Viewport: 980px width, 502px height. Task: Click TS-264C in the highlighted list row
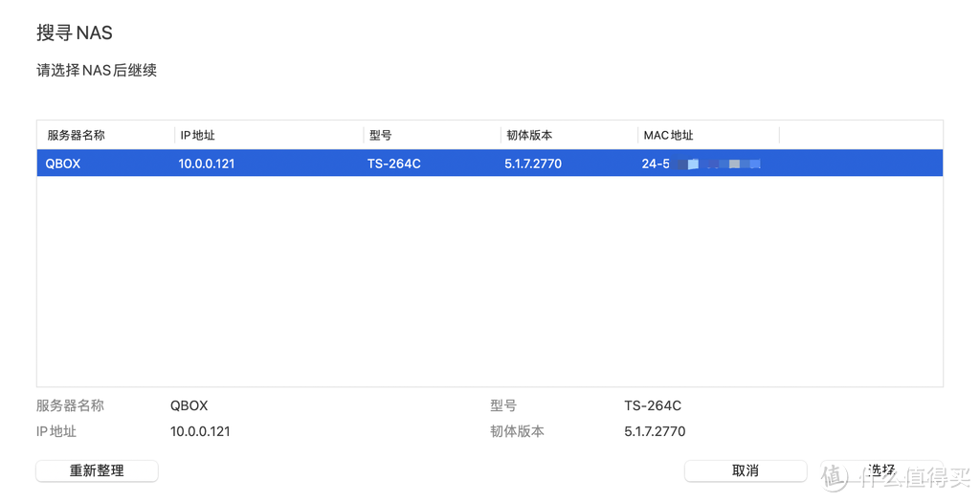coord(394,164)
